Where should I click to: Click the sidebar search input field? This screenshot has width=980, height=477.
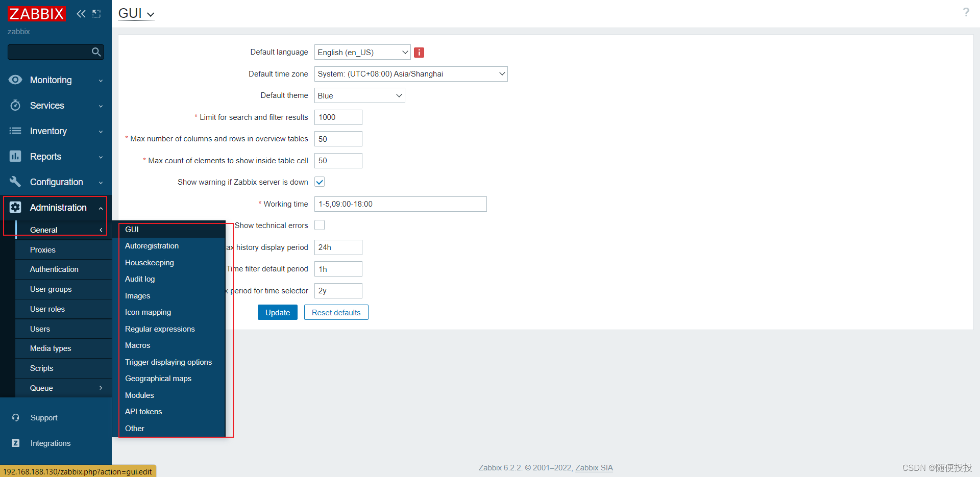pos(49,52)
